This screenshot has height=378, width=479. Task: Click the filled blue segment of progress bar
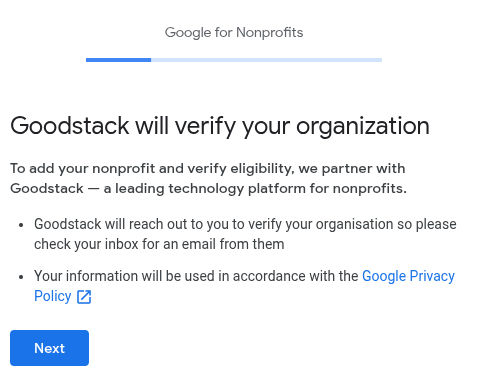(118, 60)
